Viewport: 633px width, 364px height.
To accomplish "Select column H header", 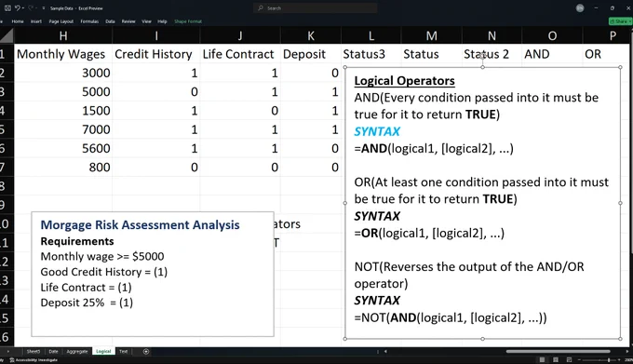I will click(63, 36).
